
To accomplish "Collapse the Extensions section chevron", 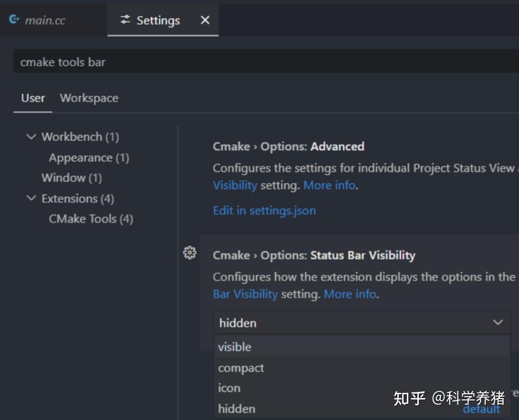I will pos(31,199).
